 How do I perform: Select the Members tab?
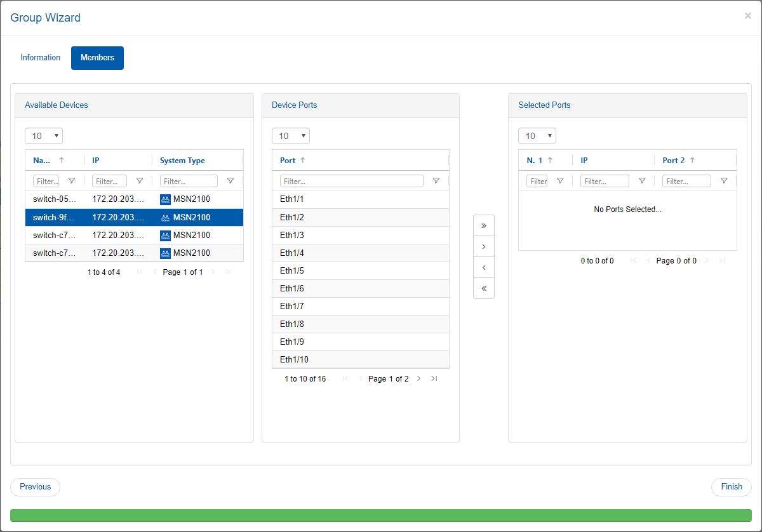tap(97, 58)
